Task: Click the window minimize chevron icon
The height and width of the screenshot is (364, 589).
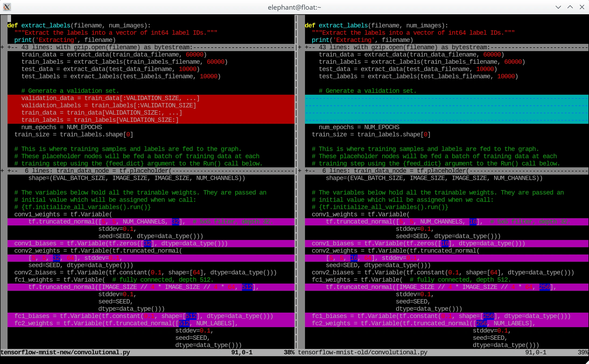Action: click(x=558, y=7)
